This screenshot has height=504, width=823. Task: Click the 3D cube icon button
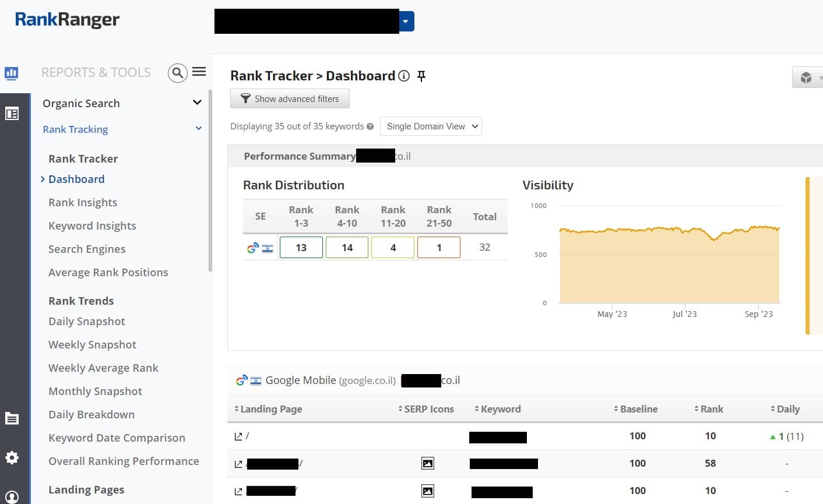(806, 77)
